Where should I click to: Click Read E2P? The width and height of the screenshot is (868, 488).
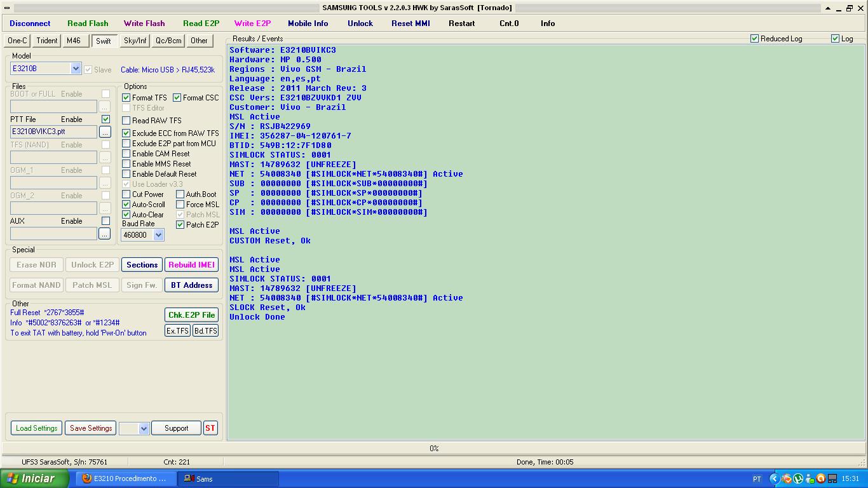(201, 24)
